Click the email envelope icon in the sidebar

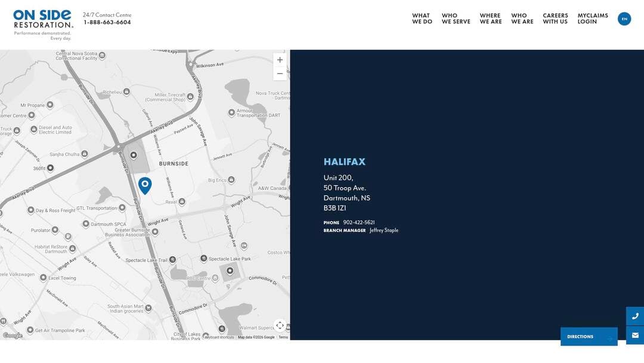[x=634, y=335]
